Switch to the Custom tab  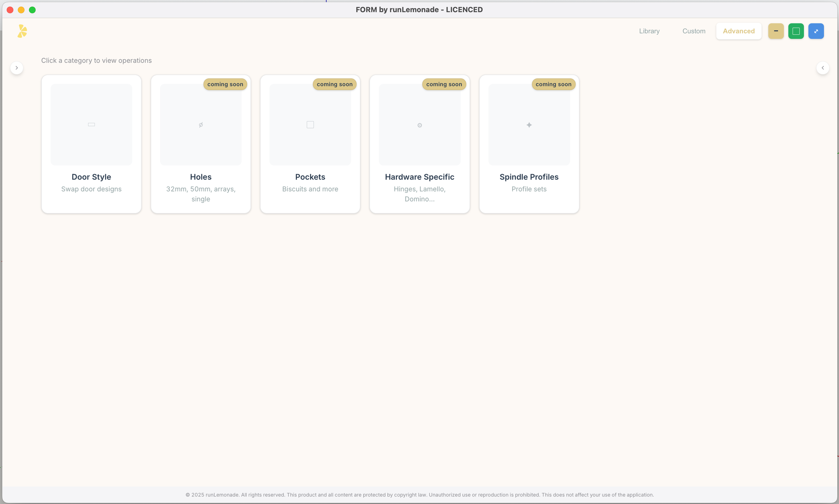tap(693, 31)
